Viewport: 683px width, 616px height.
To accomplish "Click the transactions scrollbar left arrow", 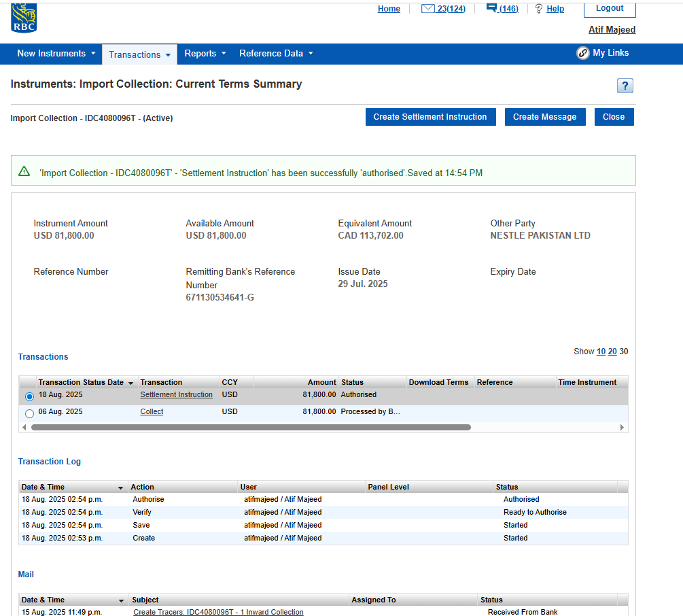I will click(x=25, y=428).
